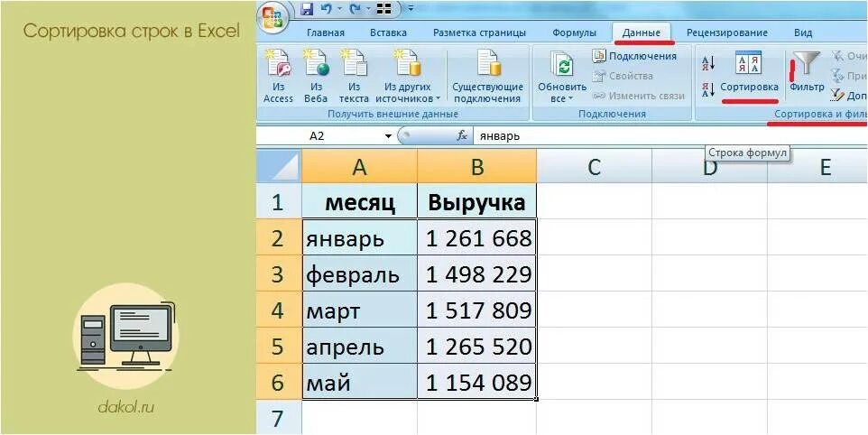Click the formula bar containing январь
This screenshot has width=868, height=435.
tap(670, 135)
